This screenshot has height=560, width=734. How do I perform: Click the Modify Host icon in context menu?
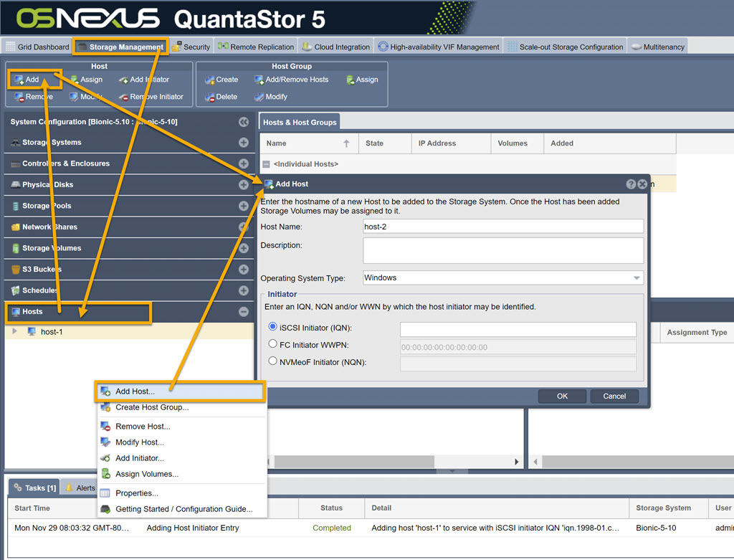pyautogui.click(x=105, y=442)
